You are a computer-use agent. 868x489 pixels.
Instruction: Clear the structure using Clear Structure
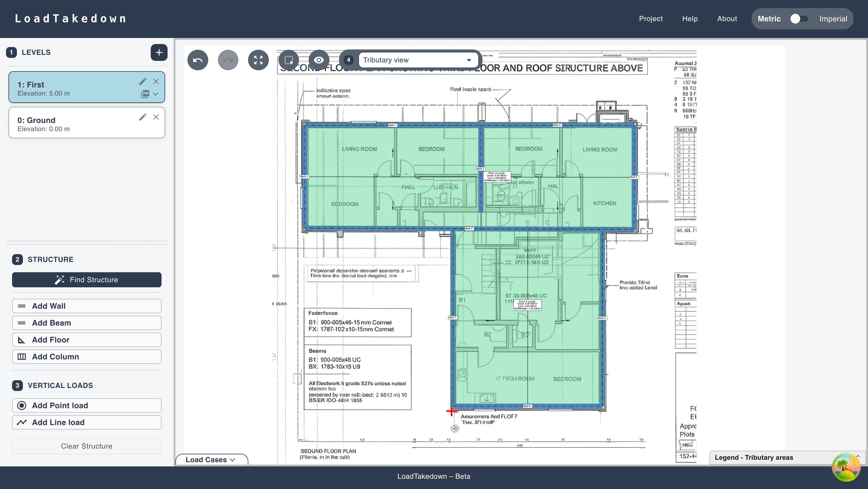coord(86,446)
